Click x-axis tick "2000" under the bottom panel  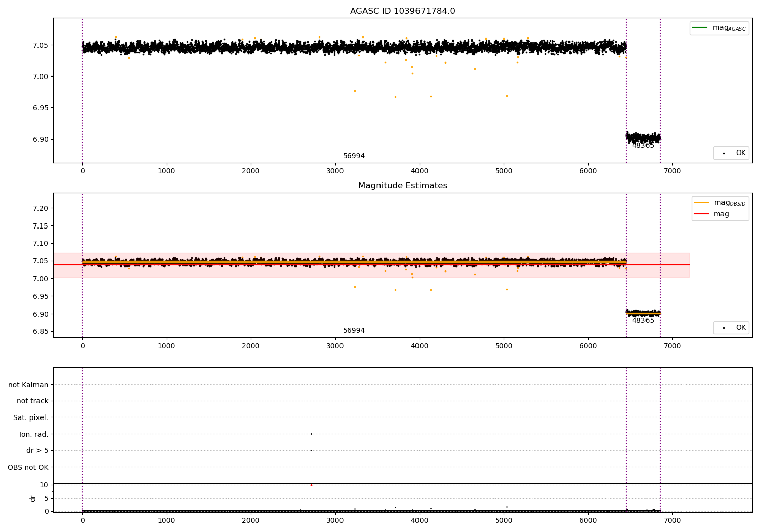coord(251,520)
